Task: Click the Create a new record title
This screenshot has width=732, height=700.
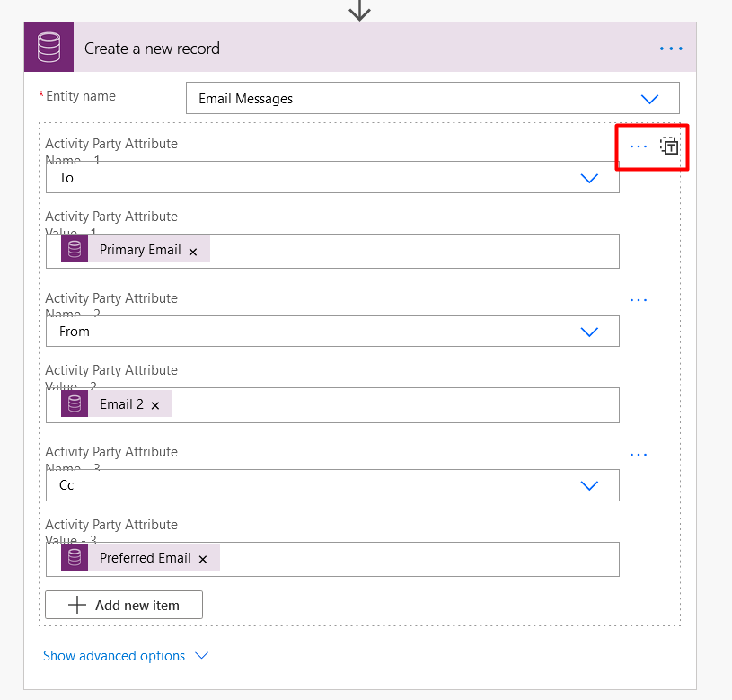Action: click(x=152, y=49)
